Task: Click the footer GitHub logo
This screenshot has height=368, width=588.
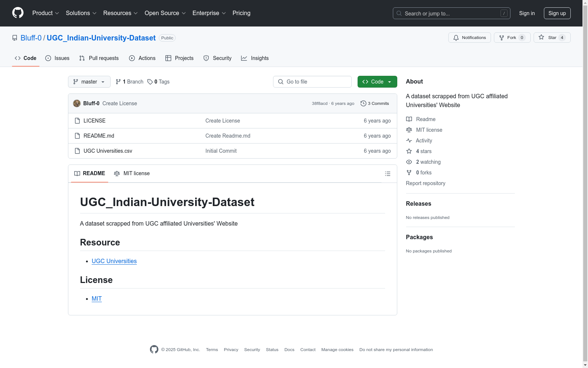Action: (x=154, y=350)
